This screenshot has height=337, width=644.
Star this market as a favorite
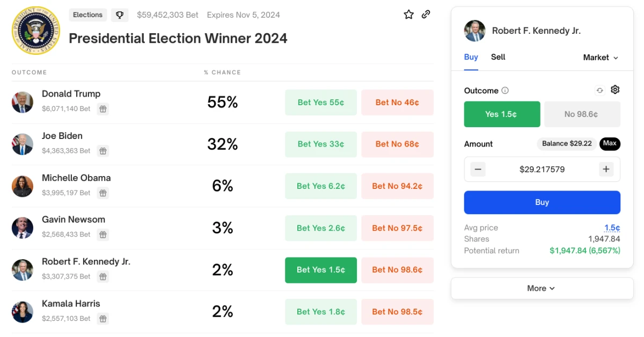(x=409, y=14)
